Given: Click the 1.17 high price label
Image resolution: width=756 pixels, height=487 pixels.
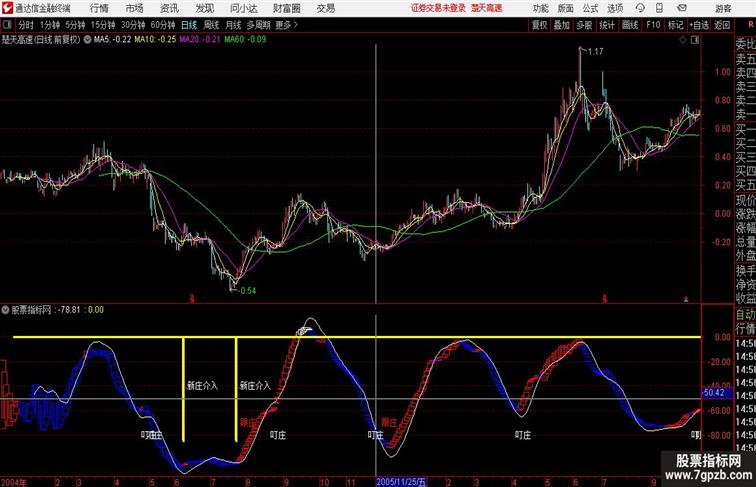Looking at the screenshot, I should pyautogui.click(x=595, y=51).
